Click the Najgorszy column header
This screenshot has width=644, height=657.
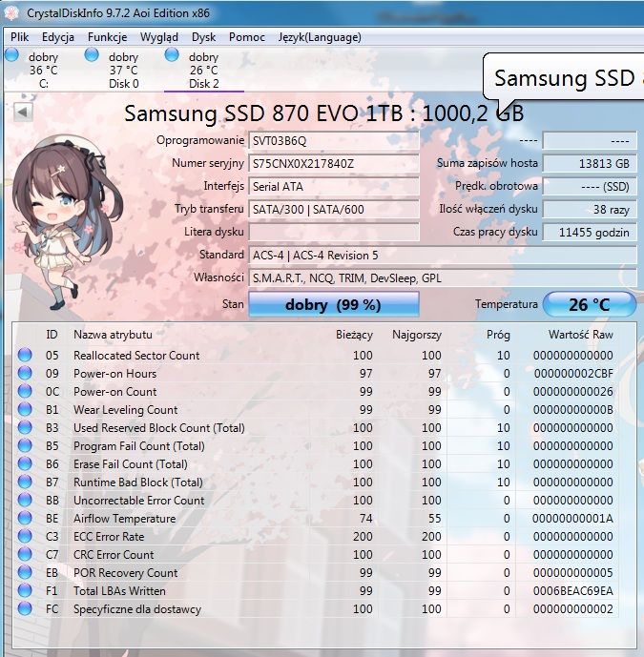417,335
